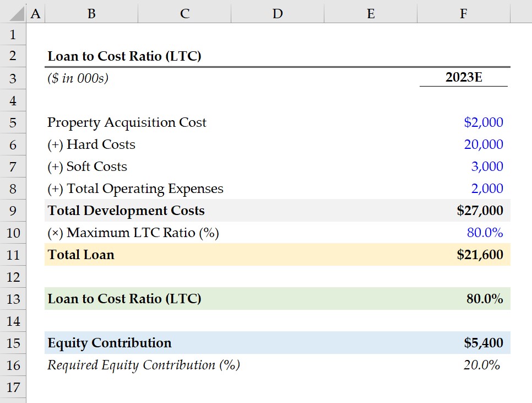Image resolution: width=532 pixels, height=403 pixels.
Task: Click the bold '80.0%' LTC result
Action: (x=485, y=299)
